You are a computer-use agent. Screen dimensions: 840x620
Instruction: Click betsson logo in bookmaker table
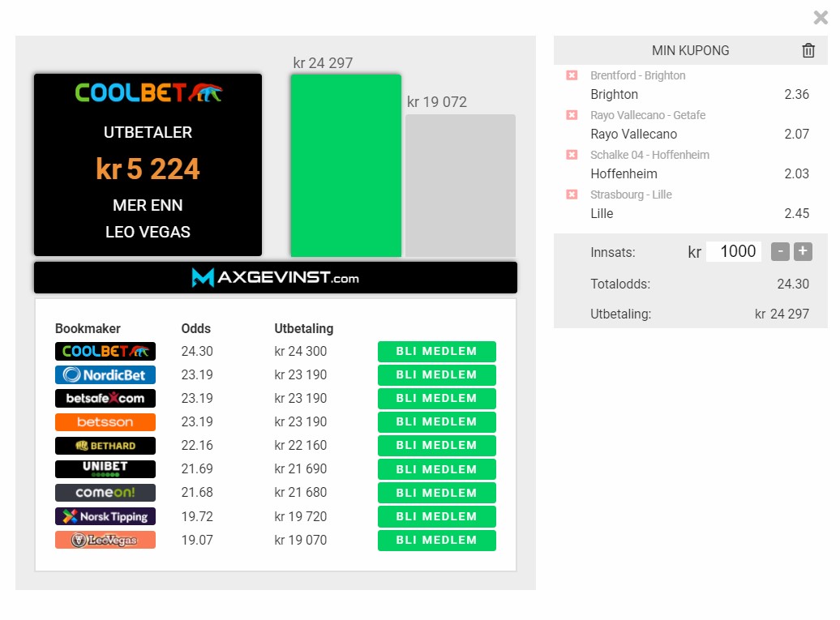coord(105,422)
